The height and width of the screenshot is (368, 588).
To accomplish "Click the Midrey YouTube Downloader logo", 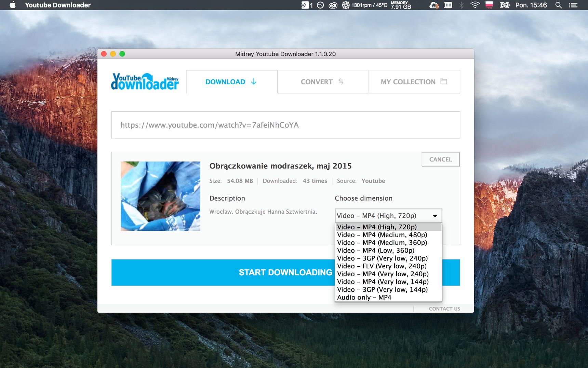I will click(x=145, y=81).
